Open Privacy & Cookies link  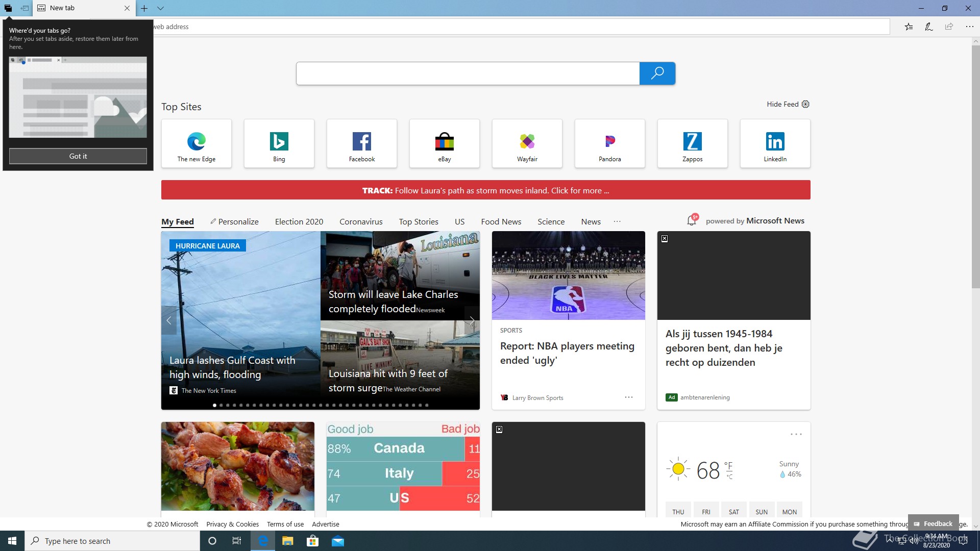pos(232,524)
